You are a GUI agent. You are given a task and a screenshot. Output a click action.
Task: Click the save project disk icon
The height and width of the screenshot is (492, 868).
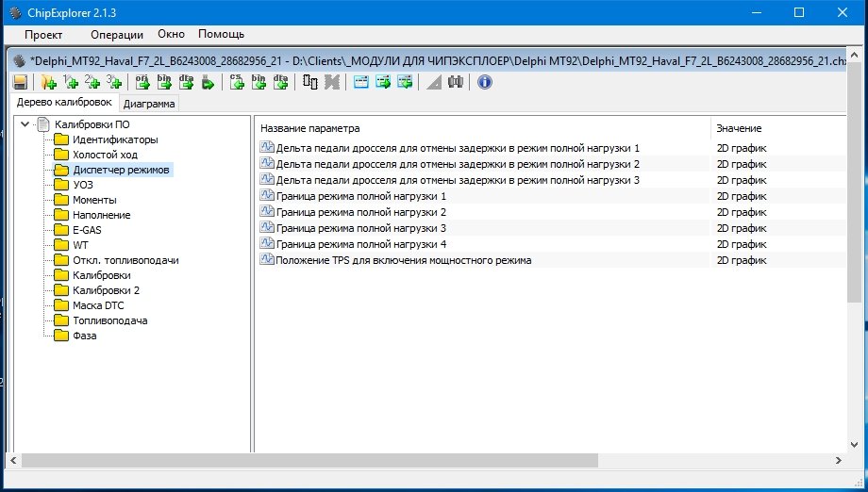(x=19, y=82)
